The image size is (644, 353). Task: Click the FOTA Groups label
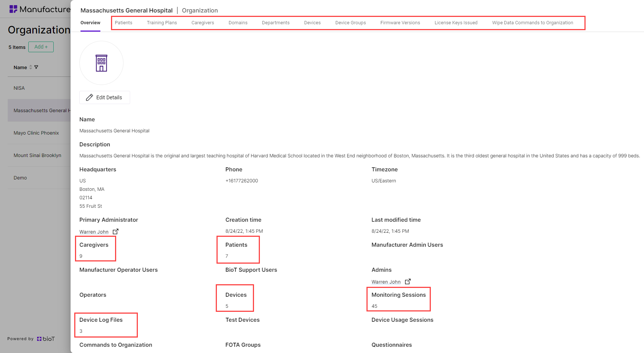tap(243, 345)
